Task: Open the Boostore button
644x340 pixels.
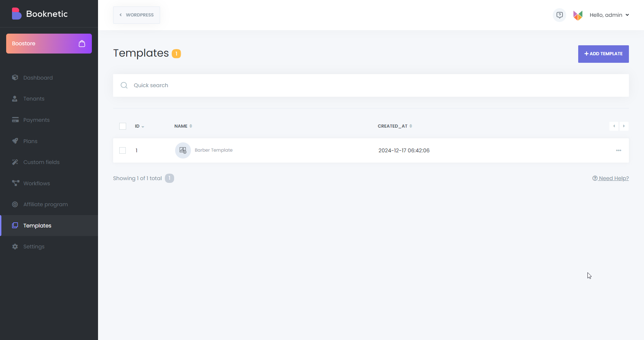Action: [x=49, y=44]
